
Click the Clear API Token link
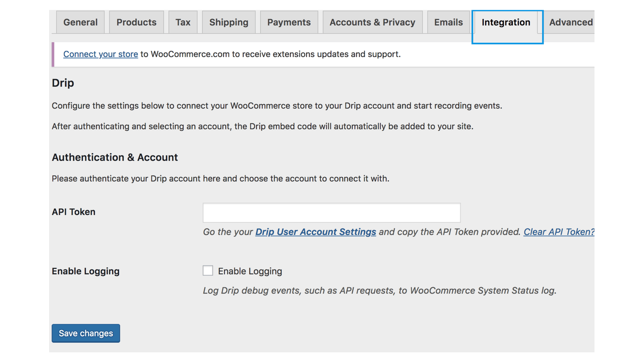pos(559,232)
